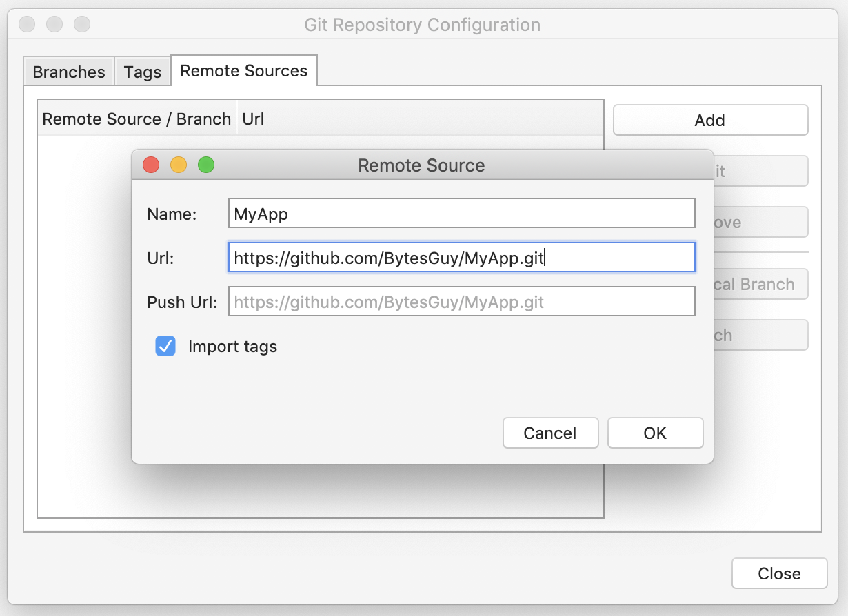This screenshot has height=616, width=848.
Task: Cancel the Remote Source dialog
Action: click(x=550, y=433)
